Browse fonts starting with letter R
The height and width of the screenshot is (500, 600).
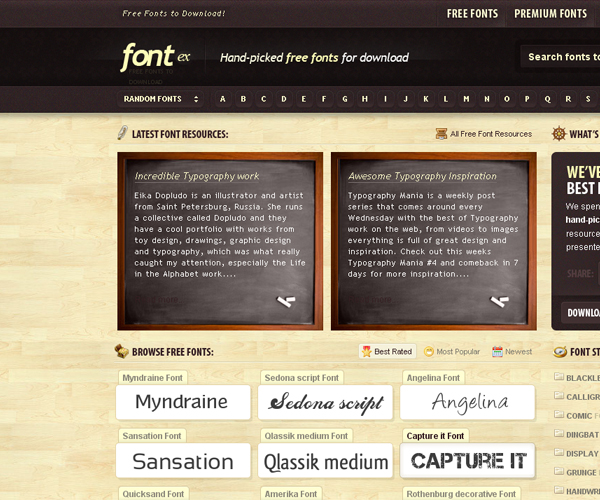click(x=568, y=99)
